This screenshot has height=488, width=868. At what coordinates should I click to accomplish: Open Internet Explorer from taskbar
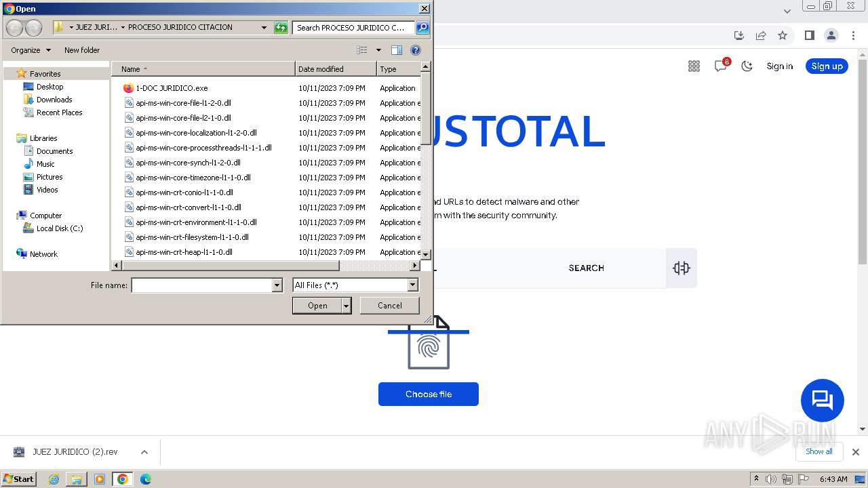54,479
